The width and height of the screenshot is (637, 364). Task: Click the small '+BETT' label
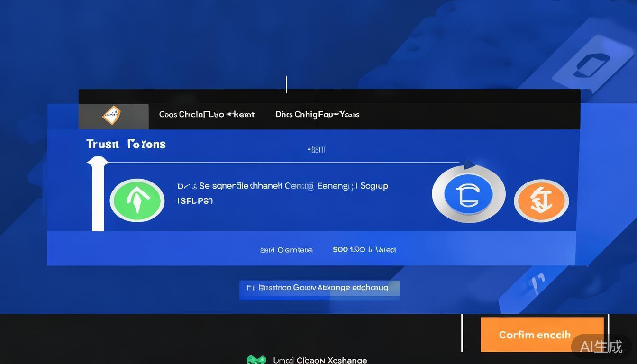317,150
